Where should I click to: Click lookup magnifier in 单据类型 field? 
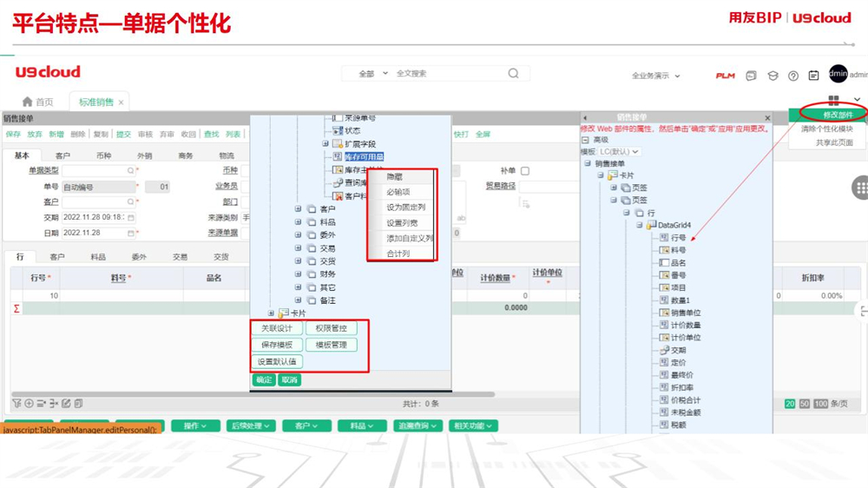131,170
